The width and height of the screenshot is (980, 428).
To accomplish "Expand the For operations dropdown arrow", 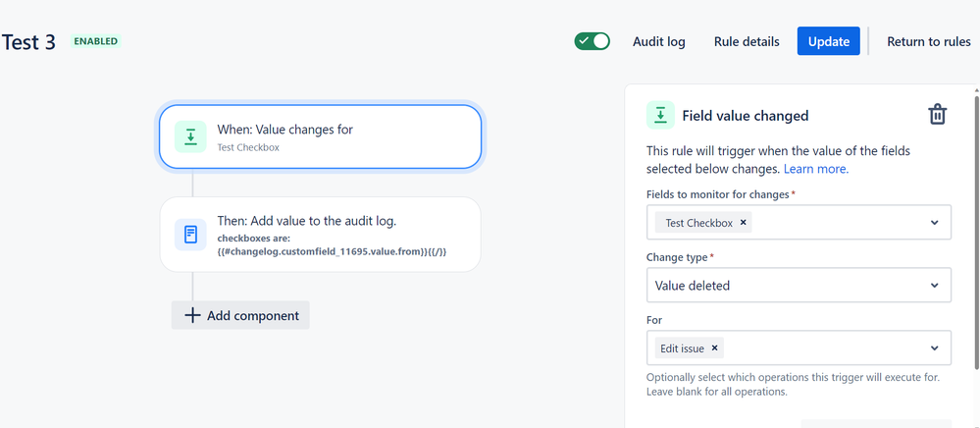I will pyautogui.click(x=934, y=348).
